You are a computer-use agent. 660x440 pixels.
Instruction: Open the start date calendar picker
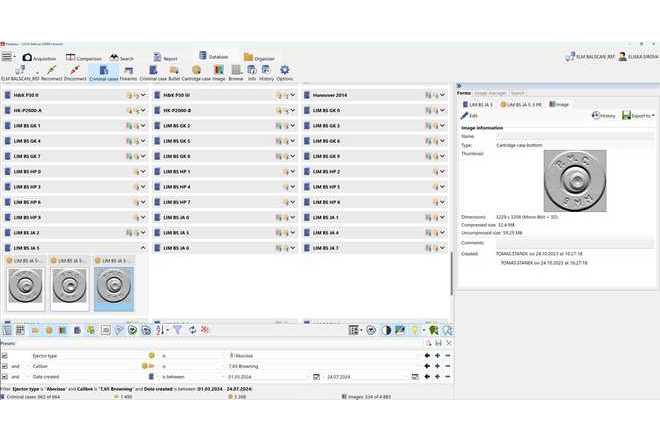click(317, 377)
